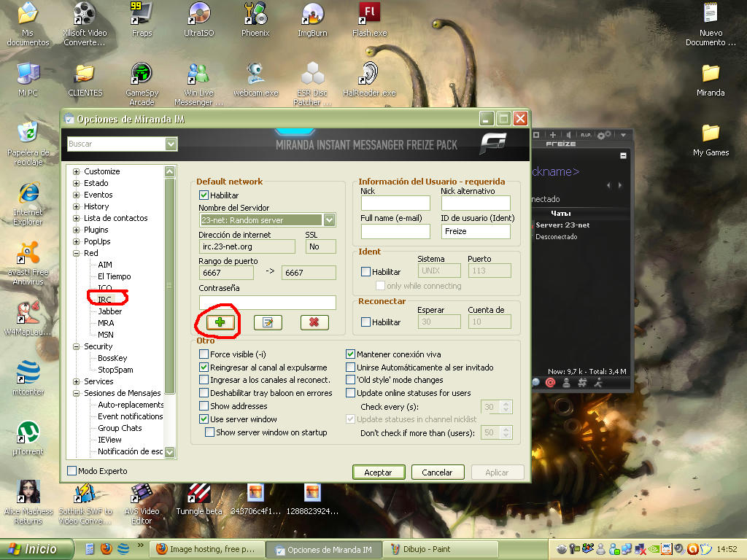The height and width of the screenshot is (560, 747).
Task: Open the Flash.exe desktop icon
Action: click(370, 20)
